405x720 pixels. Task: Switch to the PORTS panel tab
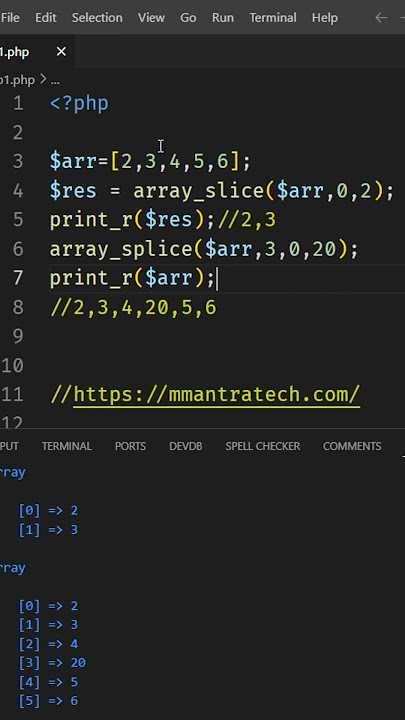(130, 446)
